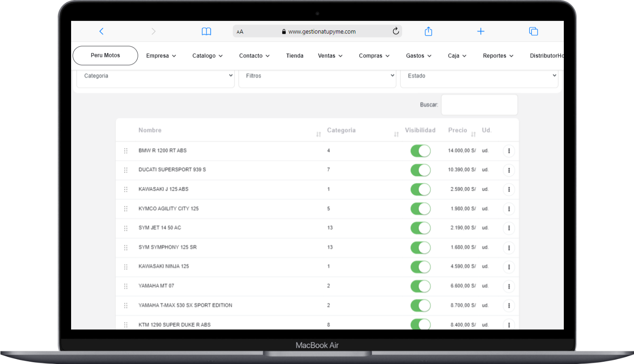Toggle visibility of KAWASAKI NINJA 125

click(x=420, y=267)
